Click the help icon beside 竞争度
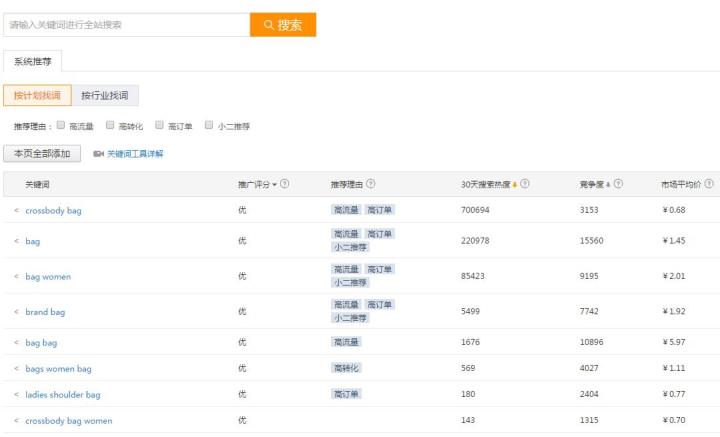Viewport: 720px width, 437px height. [x=618, y=184]
